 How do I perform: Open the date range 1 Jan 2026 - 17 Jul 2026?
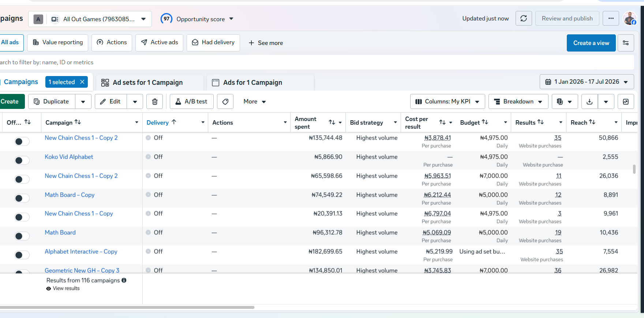(x=587, y=82)
